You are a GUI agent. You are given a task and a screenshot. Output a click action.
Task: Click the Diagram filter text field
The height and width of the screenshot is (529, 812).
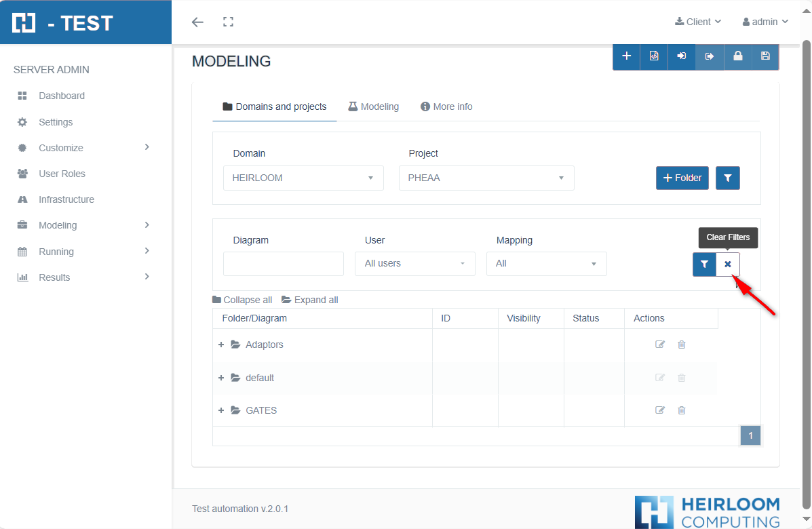click(x=283, y=264)
